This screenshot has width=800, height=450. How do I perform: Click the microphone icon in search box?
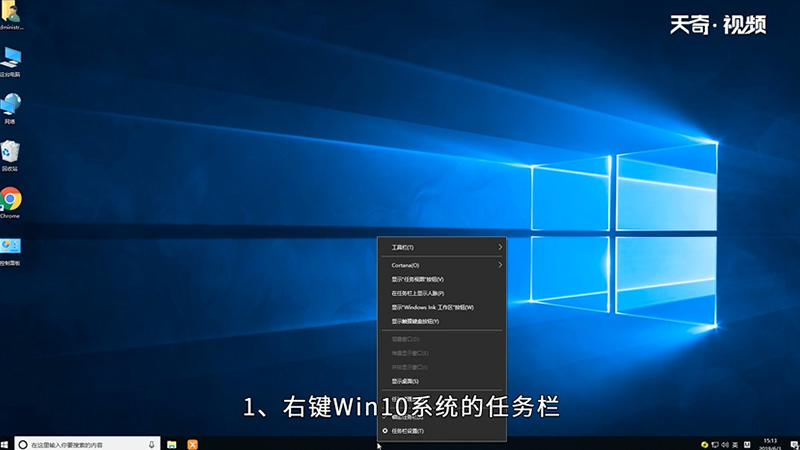pos(152,445)
